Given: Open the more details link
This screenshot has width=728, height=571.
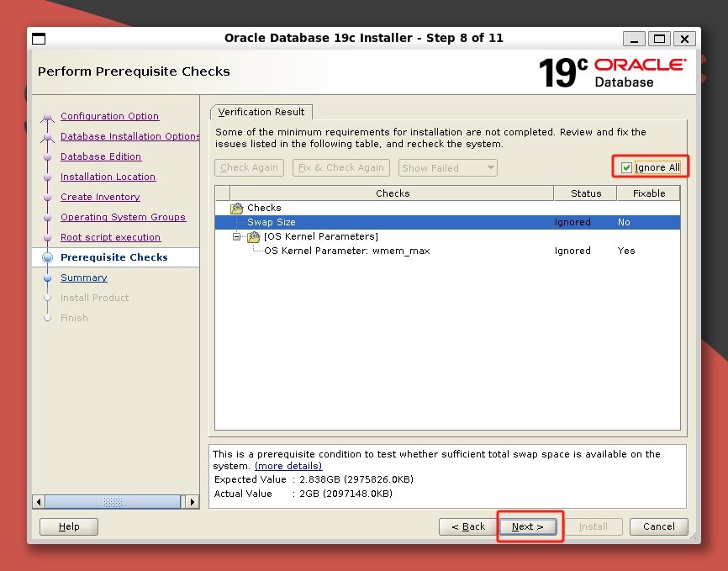Looking at the screenshot, I should point(288,466).
